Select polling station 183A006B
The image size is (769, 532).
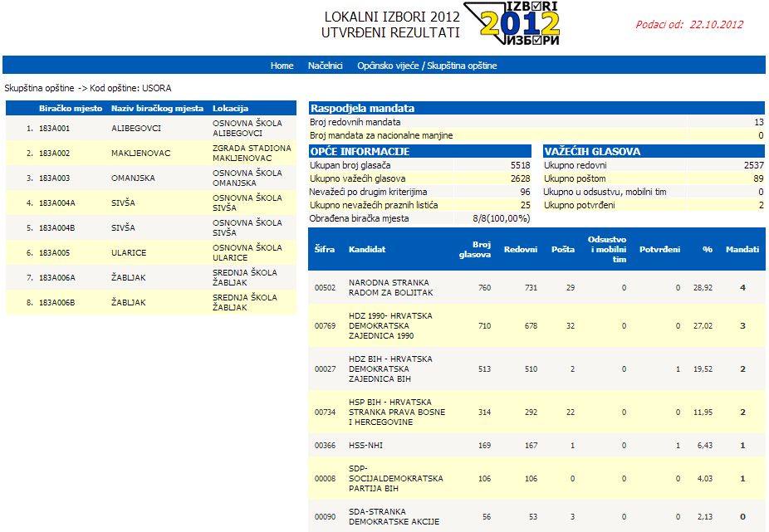[x=57, y=303]
